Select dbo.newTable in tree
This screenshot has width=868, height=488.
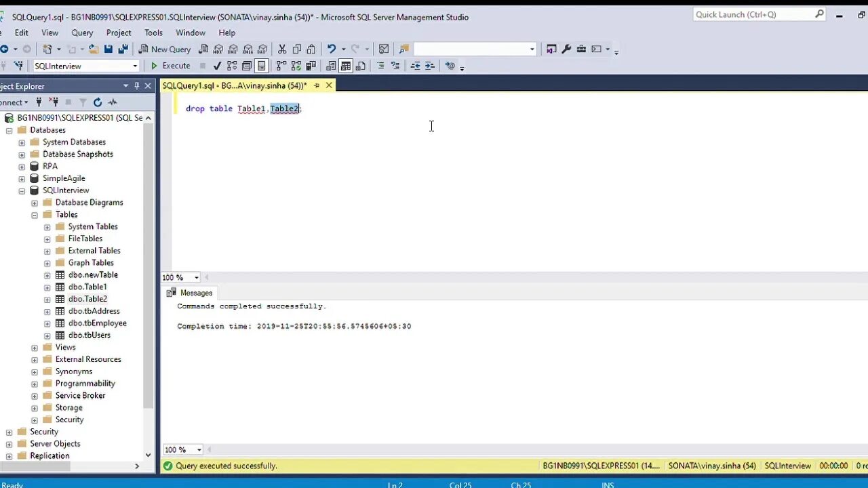click(x=93, y=275)
